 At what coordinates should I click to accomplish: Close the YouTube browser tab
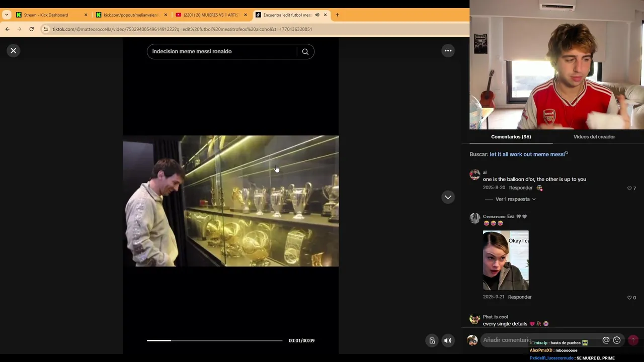pos(246,15)
